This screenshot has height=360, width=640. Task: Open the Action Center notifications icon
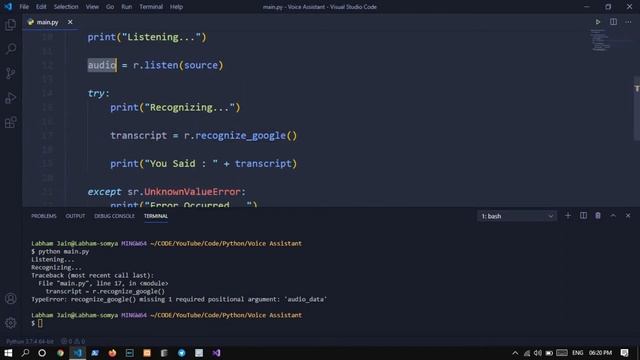tap(624, 353)
